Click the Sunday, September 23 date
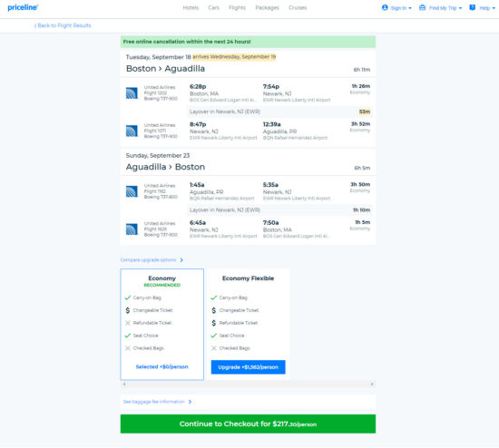 click(x=158, y=156)
